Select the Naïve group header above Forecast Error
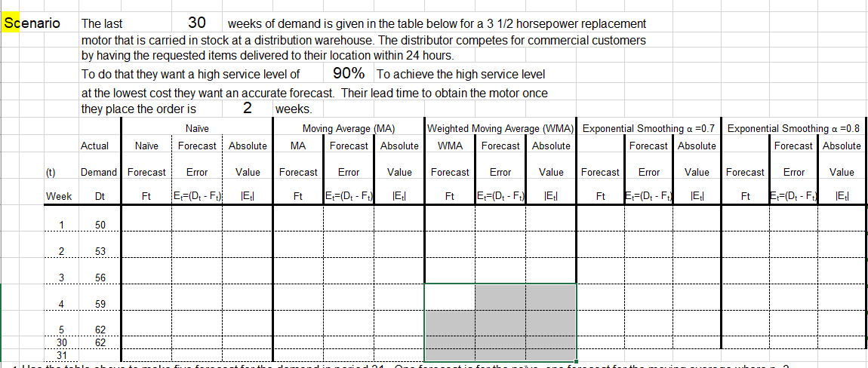The height and width of the screenshot is (368, 868). pyautogui.click(x=197, y=129)
